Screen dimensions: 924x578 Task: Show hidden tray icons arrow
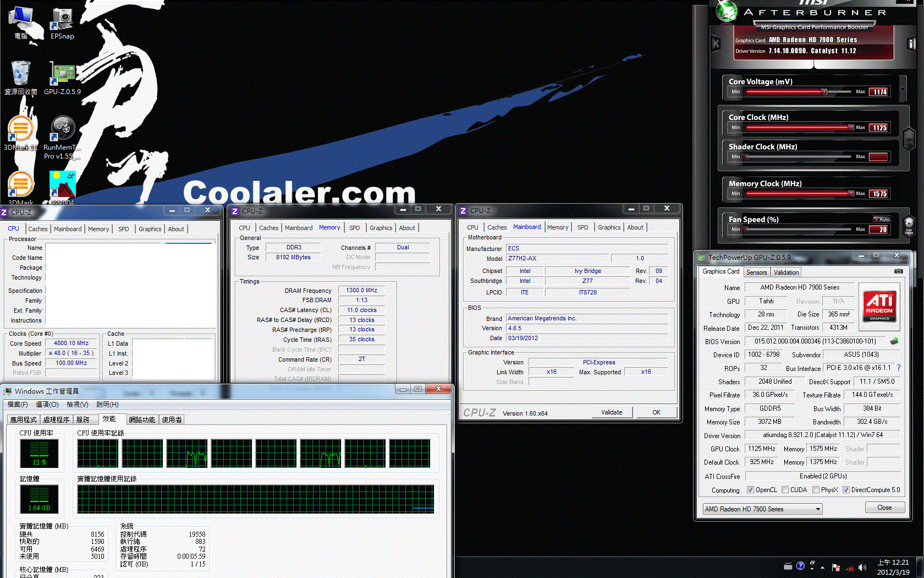823,568
